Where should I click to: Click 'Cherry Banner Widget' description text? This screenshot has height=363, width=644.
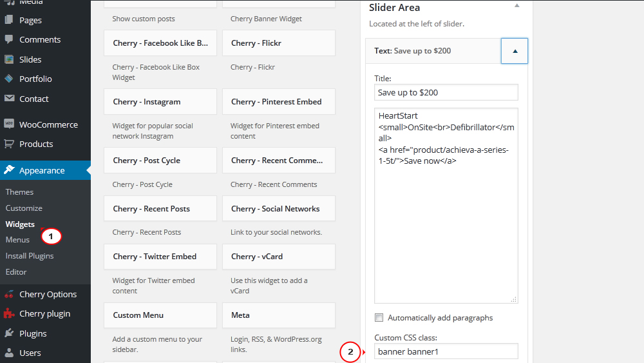(266, 19)
